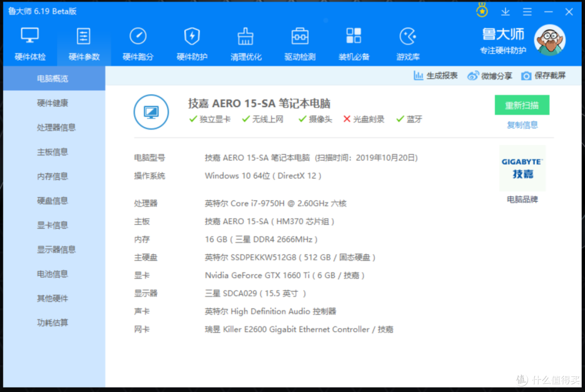
Task: Open the 驱动检测 driver detection icon
Action: tap(300, 37)
